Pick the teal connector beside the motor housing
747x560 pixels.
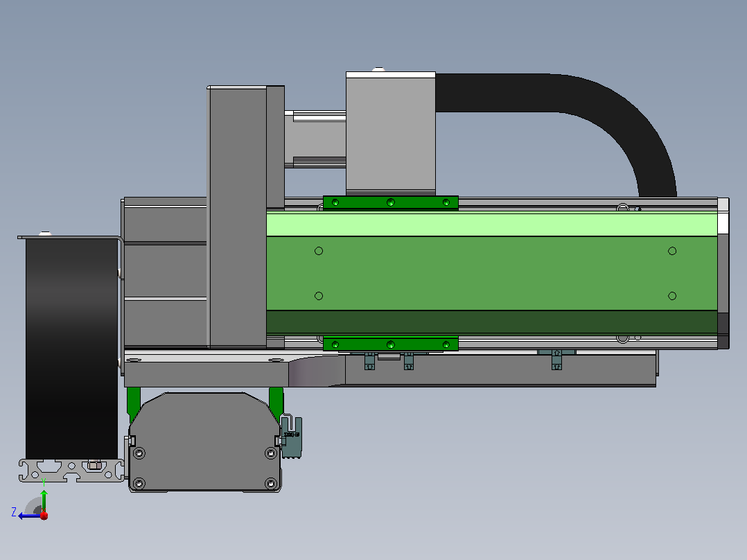pos(292,437)
